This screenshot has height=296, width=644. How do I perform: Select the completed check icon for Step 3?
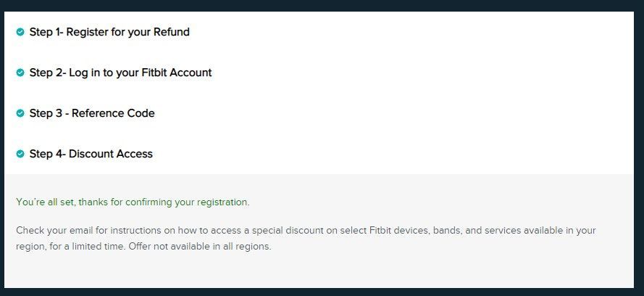click(x=20, y=113)
